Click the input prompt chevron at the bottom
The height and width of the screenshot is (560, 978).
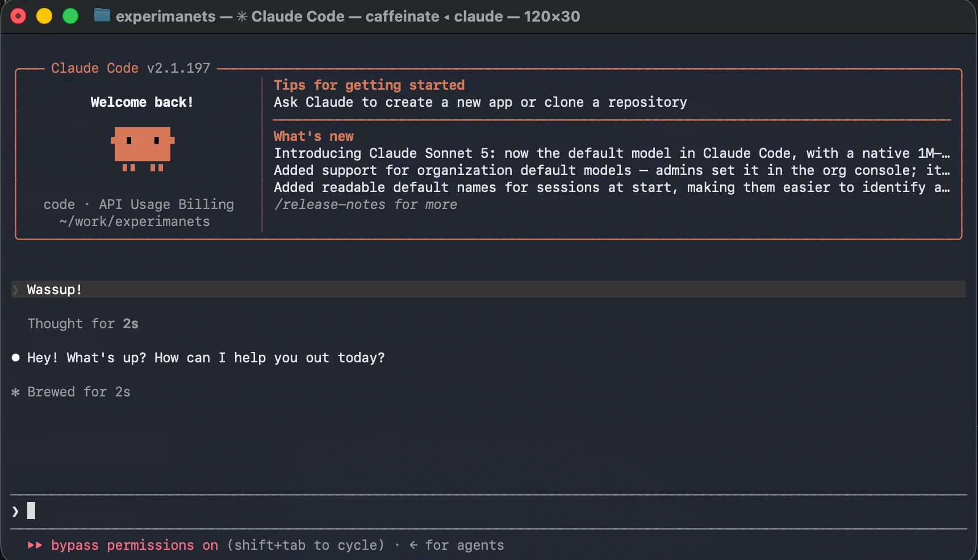coord(15,511)
